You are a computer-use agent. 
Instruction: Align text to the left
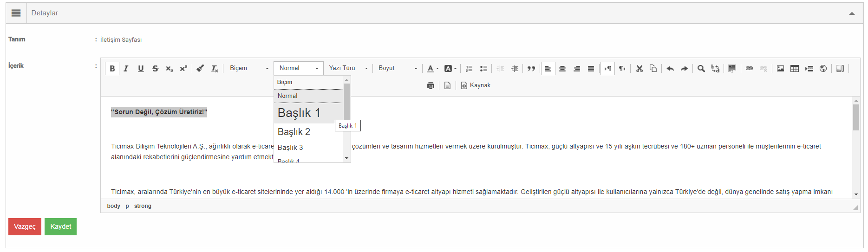click(x=548, y=68)
